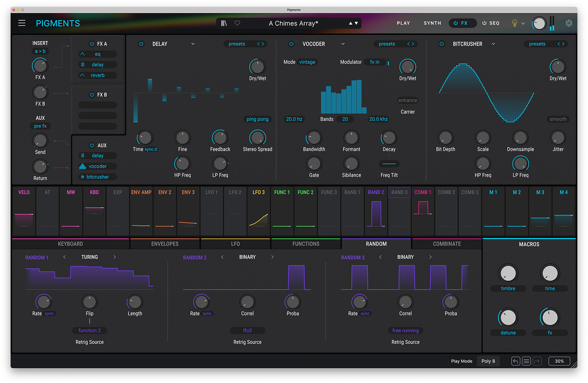Toggle bitcrusher smooth option
The image size is (588, 383).
pyautogui.click(x=558, y=119)
